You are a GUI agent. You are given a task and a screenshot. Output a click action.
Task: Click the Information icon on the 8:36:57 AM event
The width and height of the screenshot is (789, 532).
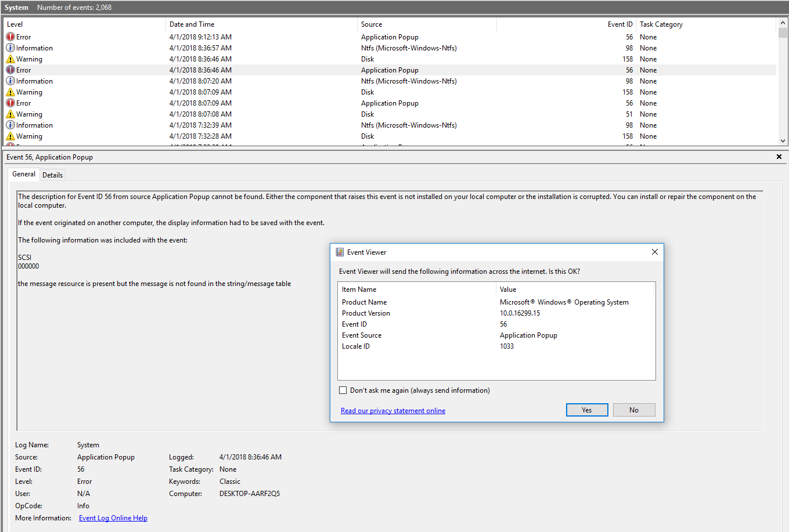tap(10, 48)
